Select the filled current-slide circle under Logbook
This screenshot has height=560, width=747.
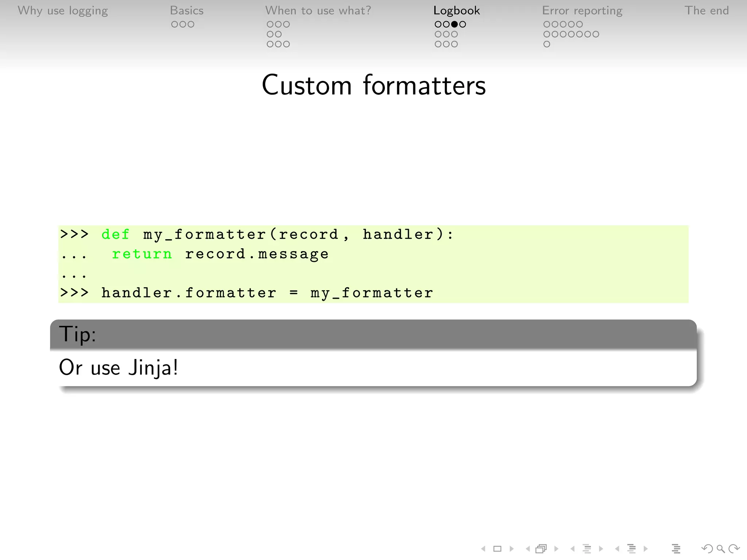tap(454, 24)
